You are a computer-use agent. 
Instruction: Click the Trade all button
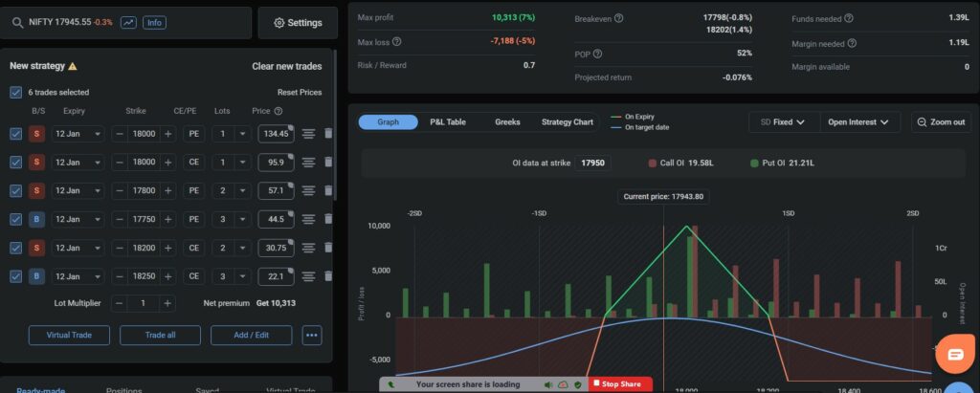coord(160,335)
